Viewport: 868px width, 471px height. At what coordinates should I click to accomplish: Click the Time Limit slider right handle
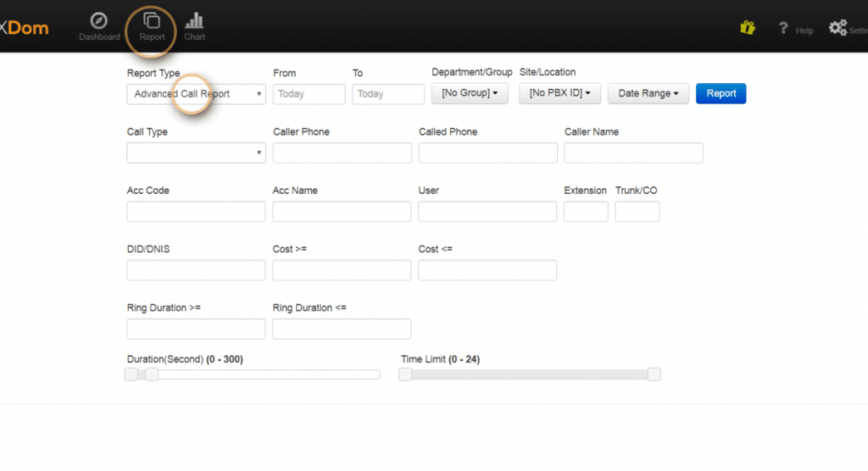click(x=654, y=374)
